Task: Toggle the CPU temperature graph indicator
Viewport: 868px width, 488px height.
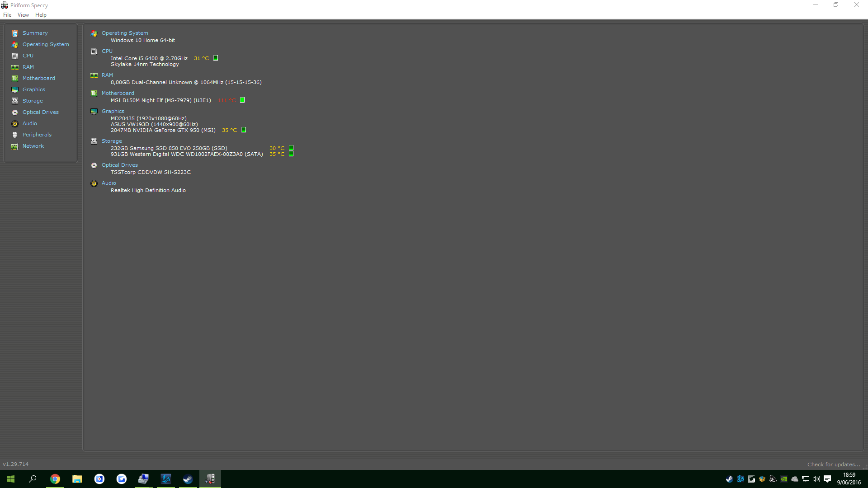Action: point(216,58)
